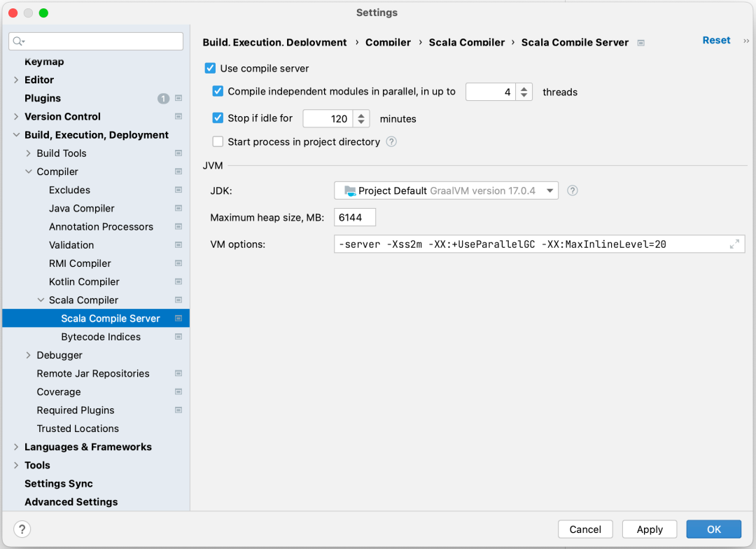Collapse the Build, Execution, Deployment section
The image size is (756, 549).
point(16,135)
